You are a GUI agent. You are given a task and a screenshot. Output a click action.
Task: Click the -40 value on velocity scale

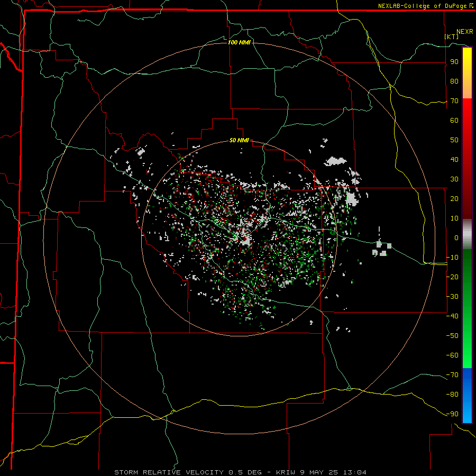[452, 316]
